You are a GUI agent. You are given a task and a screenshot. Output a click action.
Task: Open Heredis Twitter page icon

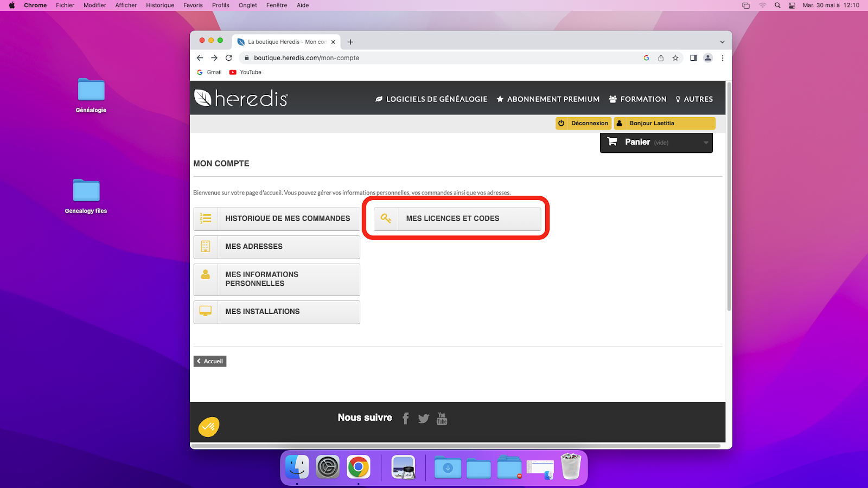pos(424,418)
